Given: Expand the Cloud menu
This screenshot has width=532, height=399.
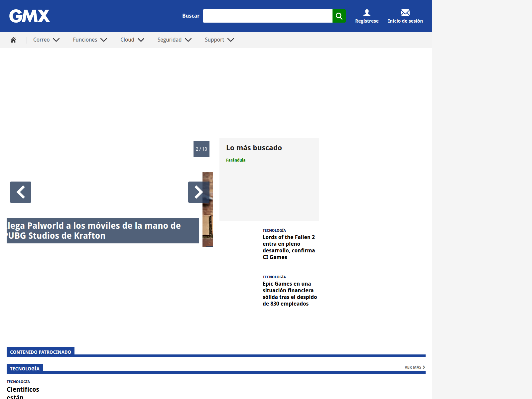Looking at the screenshot, I should point(132,40).
